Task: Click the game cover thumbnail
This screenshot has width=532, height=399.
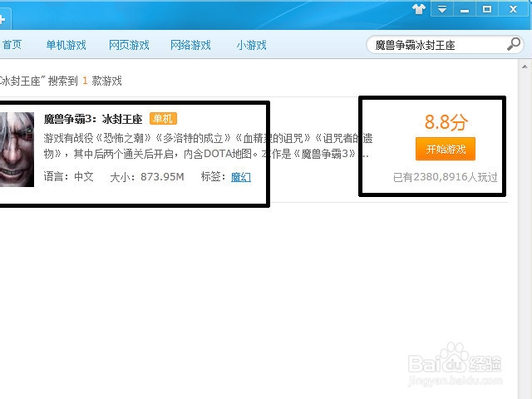Action: (x=17, y=150)
